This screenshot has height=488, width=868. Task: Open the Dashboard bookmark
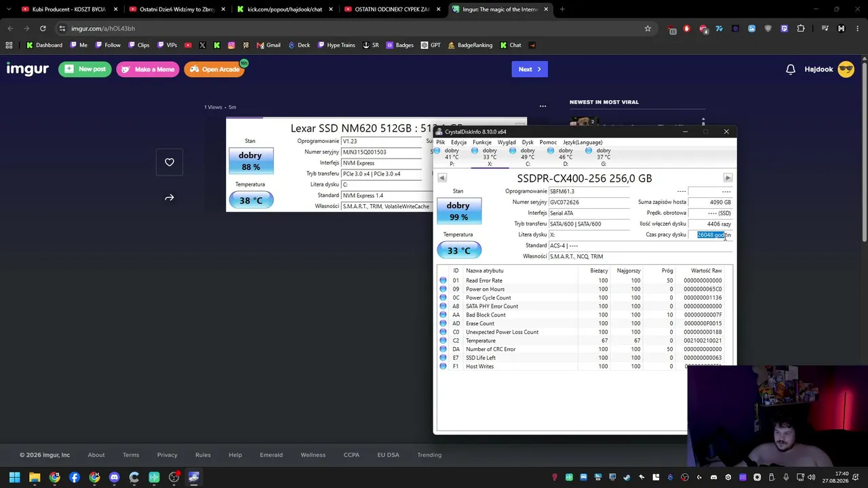click(44, 45)
